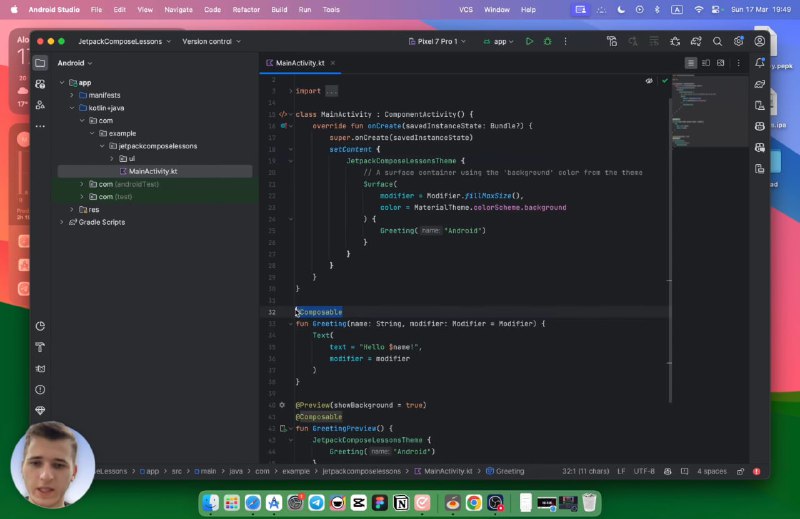Open the Problems tool window icon
This screenshot has height=519, width=800.
40,389
